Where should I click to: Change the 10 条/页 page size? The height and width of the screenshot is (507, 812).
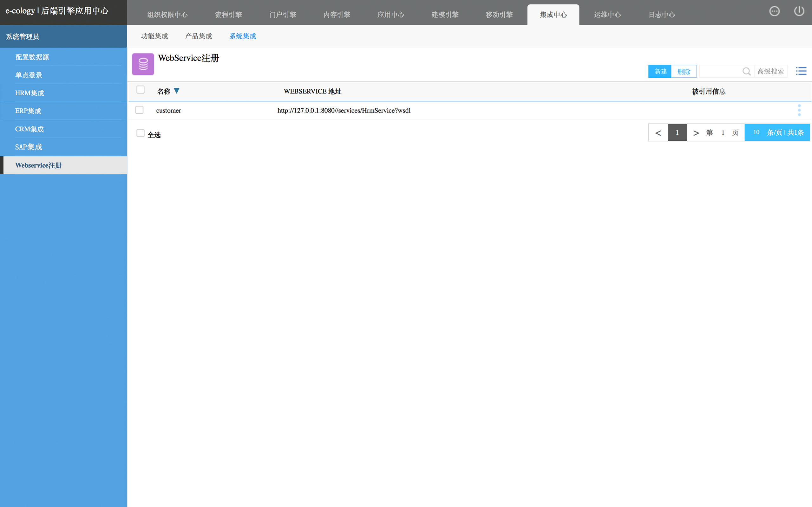click(x=756, y=132)
